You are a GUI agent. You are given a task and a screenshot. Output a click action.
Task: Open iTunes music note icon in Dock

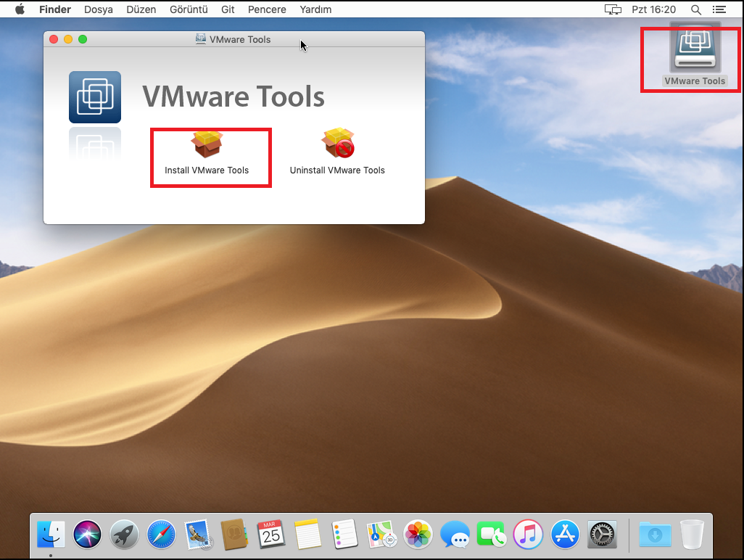click(528, 535)
